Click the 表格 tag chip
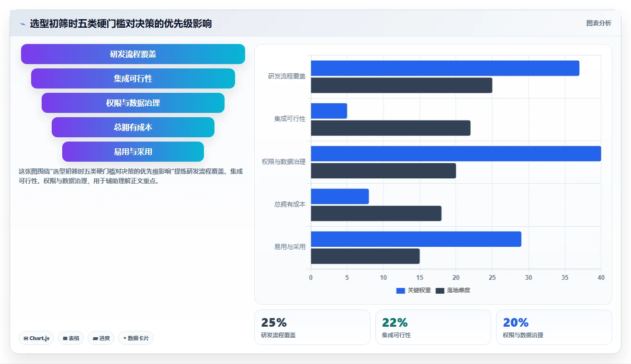This screenshot has height=364, width=631. click(71, 338)
